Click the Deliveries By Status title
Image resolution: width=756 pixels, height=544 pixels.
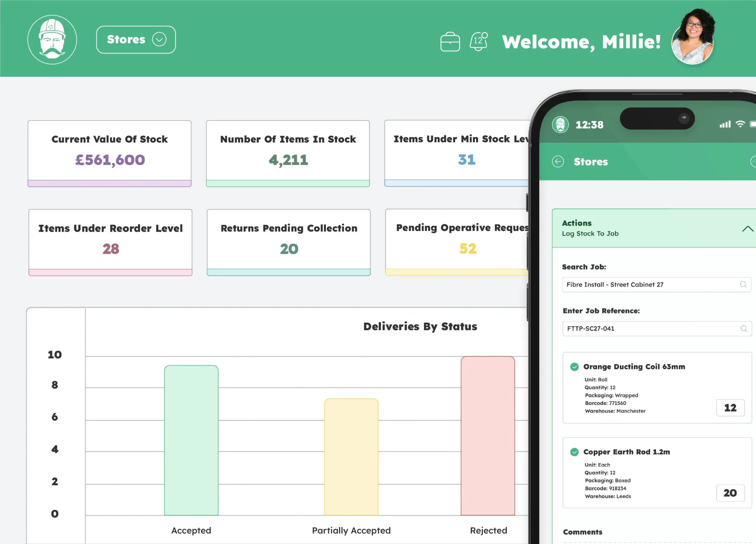(420, 326)
